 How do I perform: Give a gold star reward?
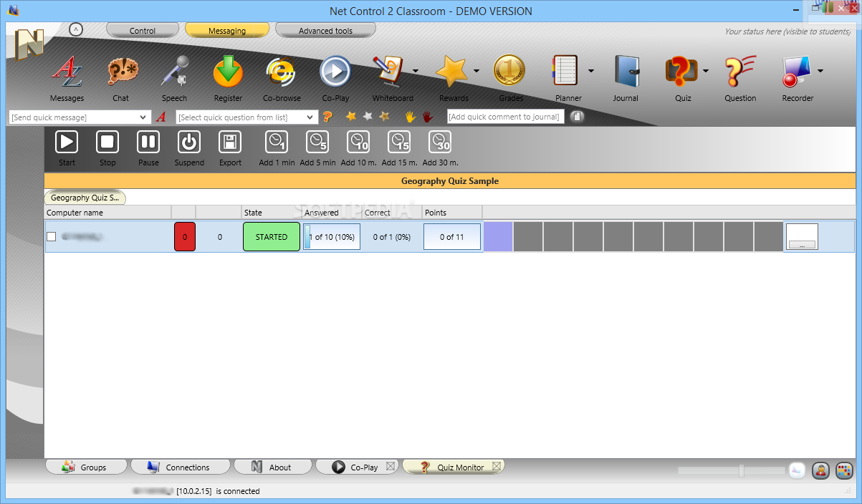pyautogui.click(x=351, y=116)
